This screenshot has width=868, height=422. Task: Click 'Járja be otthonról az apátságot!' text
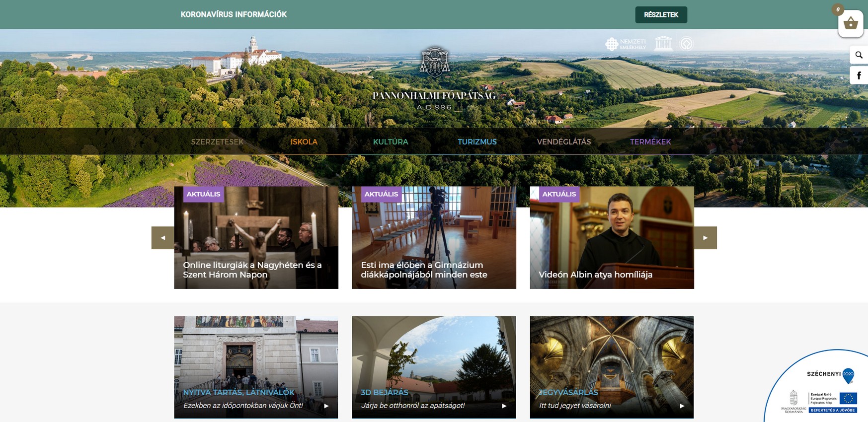413,406
